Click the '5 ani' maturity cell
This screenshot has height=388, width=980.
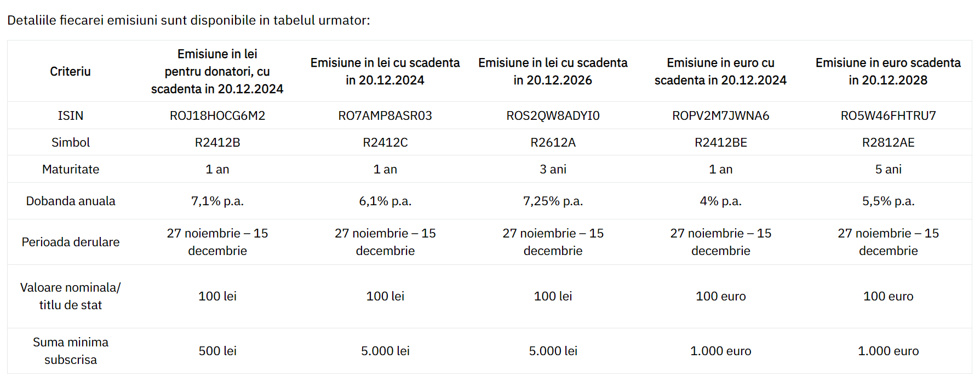888,169
